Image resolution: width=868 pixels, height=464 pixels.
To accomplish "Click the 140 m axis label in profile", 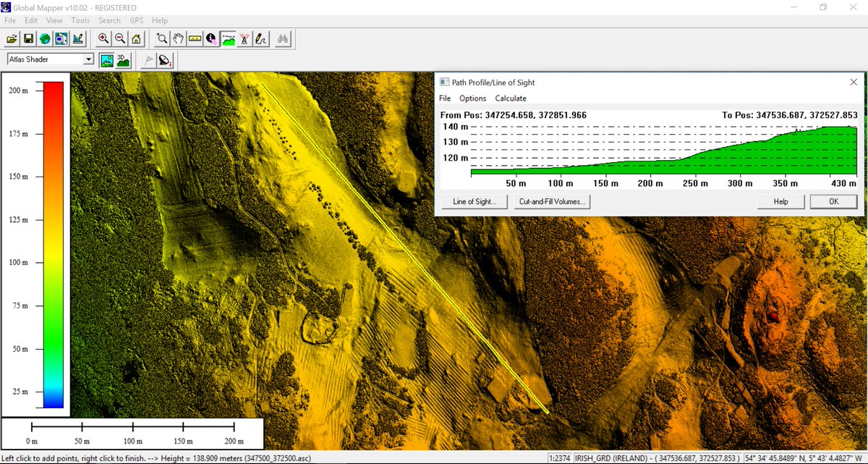I will (x=454, y=127).
